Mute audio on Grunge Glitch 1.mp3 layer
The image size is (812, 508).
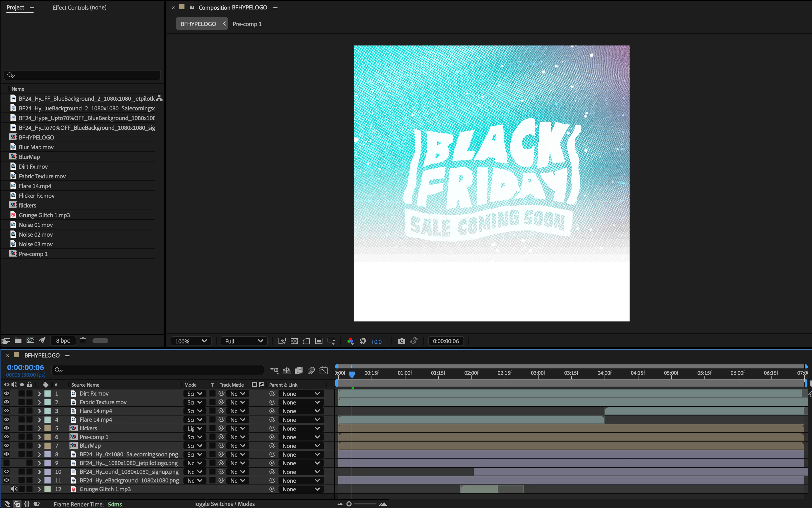pyautogui.click(x=14, y=489)
